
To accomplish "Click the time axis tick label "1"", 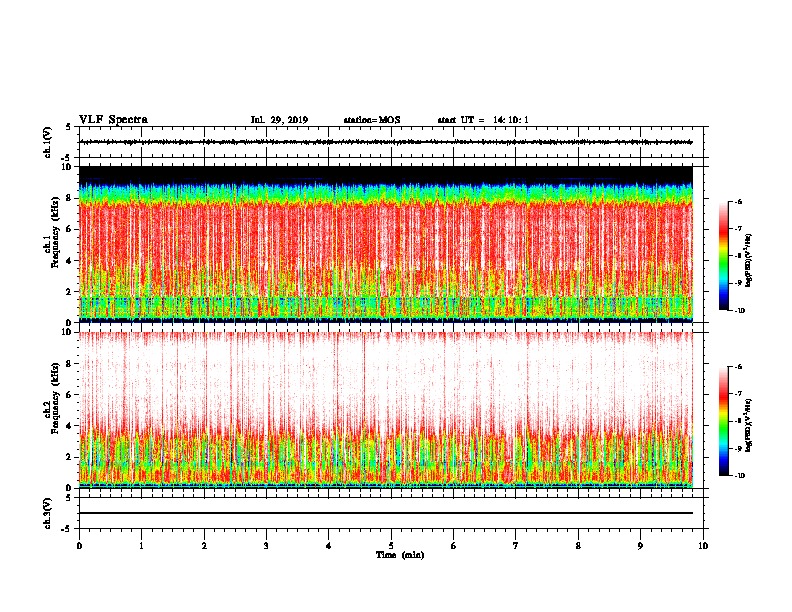I will click(x=142, y=546).
